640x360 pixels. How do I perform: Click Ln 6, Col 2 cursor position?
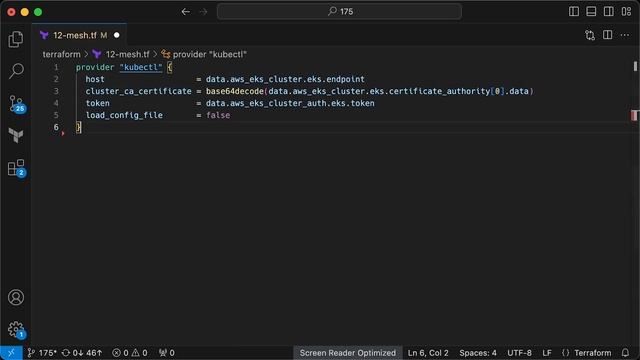[x=428, y=353]
